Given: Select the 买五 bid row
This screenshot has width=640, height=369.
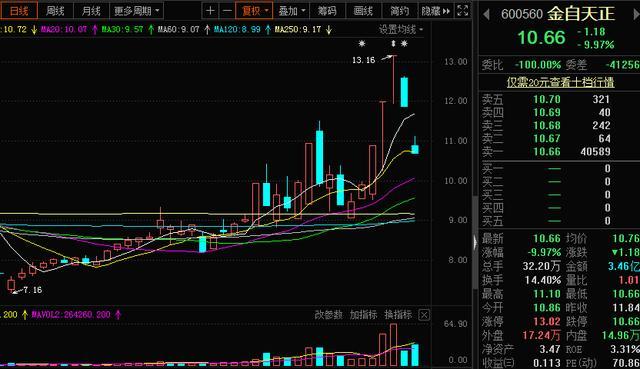Looking at the screenshot, I should pos(559,221).
